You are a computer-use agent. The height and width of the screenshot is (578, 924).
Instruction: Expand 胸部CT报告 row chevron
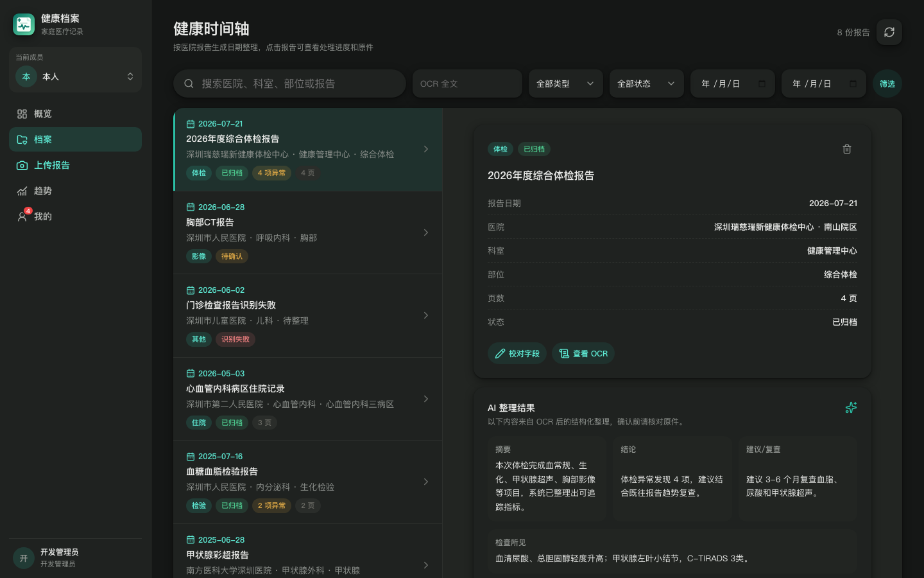pos(426,232)
